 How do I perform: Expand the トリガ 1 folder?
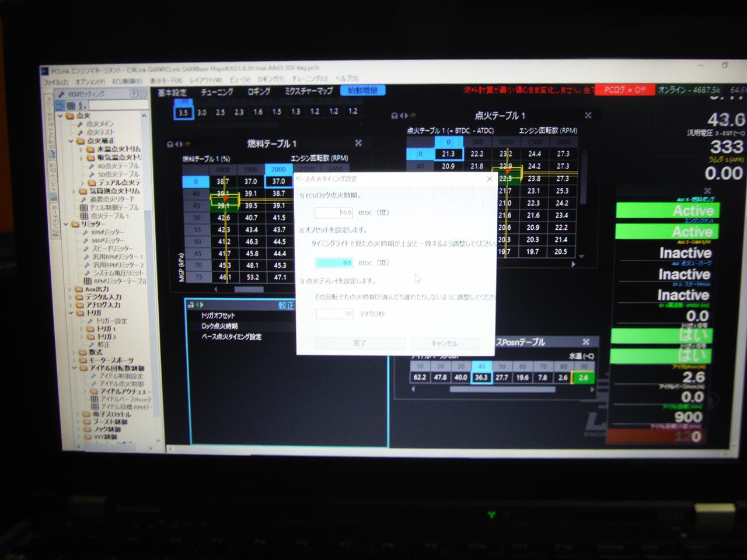[x=82, y=329]
